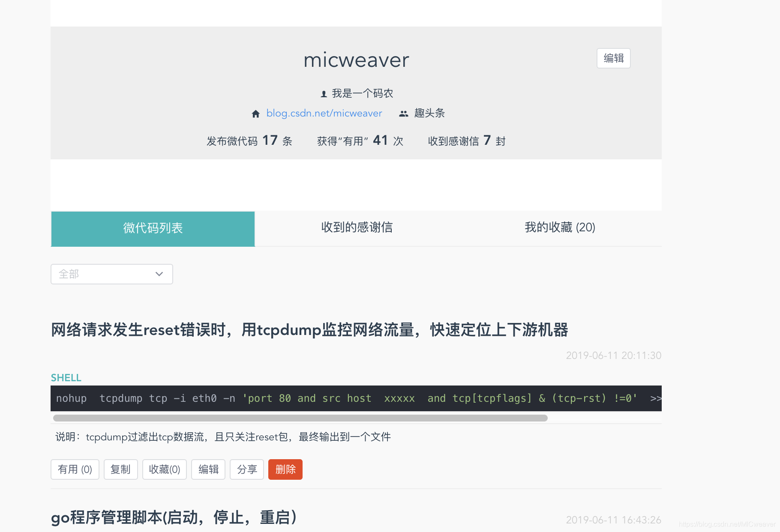
Task: Click the 说明 description text under the code
Action: pos(223,437)
